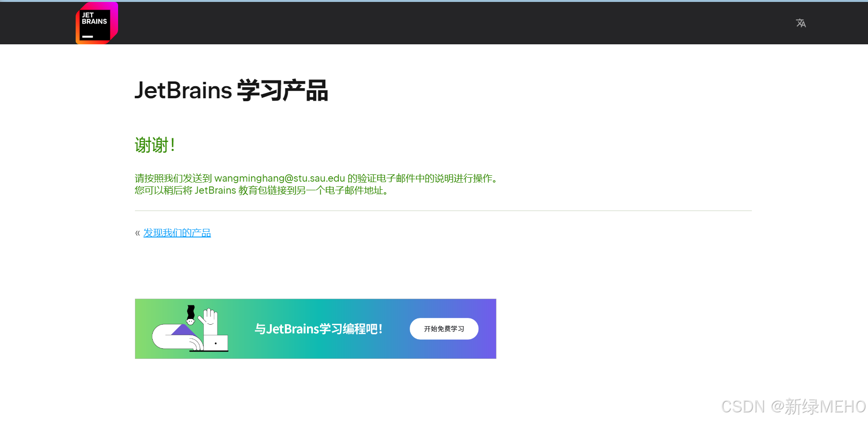The height and width of the screenshot is (422, 868).
Task: Click the 'JetBrains 学习产品' page heading
Action: point(231,91)
